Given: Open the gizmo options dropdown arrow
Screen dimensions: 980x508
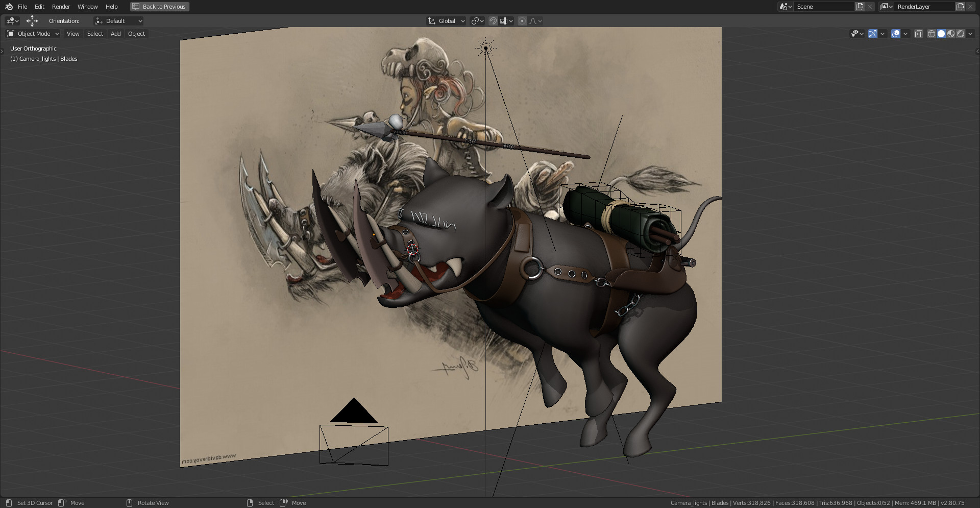Looking at the screenshot, I should [x=883, y=34].
